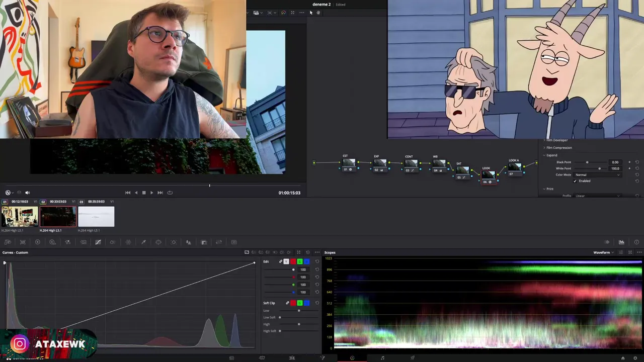Open the HDR color wheels palette

[52, 242]
